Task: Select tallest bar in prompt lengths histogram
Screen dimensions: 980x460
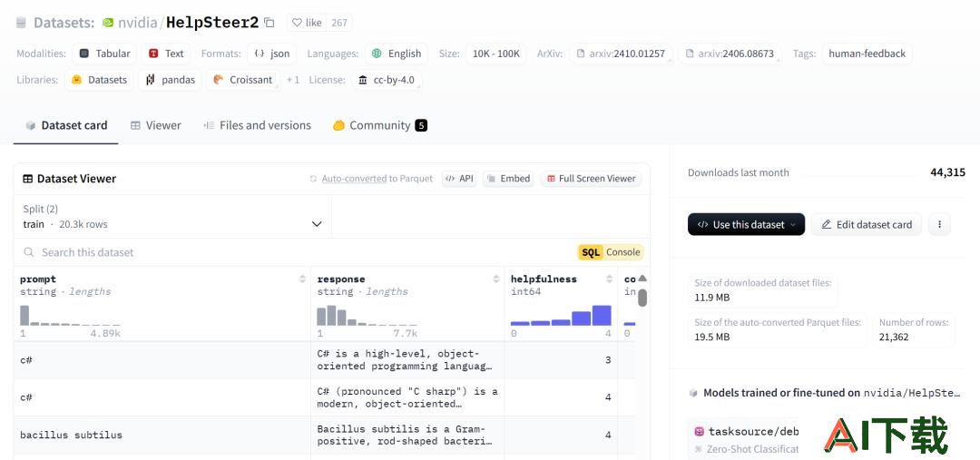Action: click(x=24, y=316)
